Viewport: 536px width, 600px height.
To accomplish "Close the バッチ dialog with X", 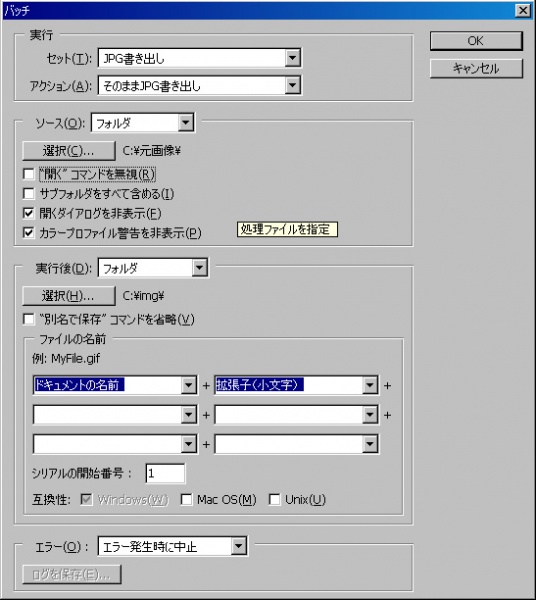I will coord(523,10).
